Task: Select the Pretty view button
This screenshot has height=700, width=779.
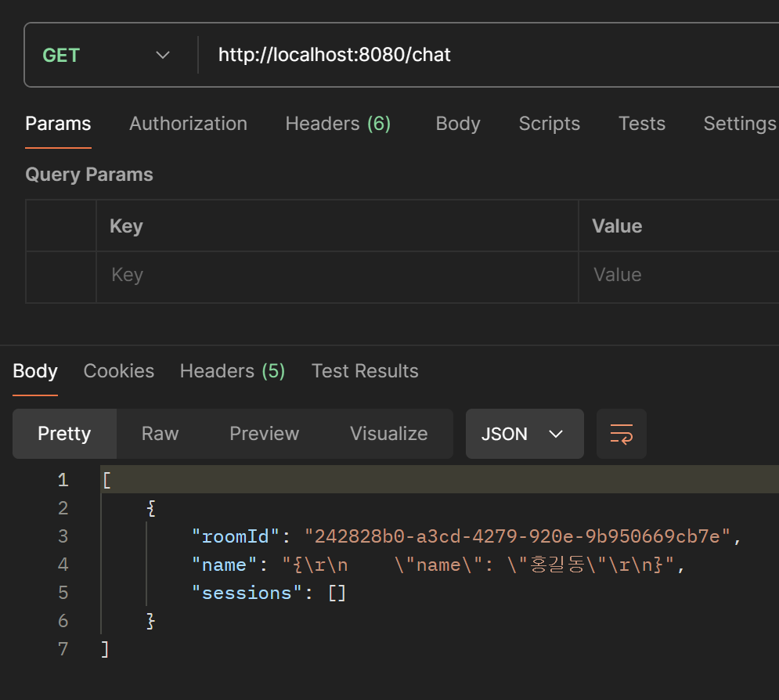Action: (x=64, y=434)
